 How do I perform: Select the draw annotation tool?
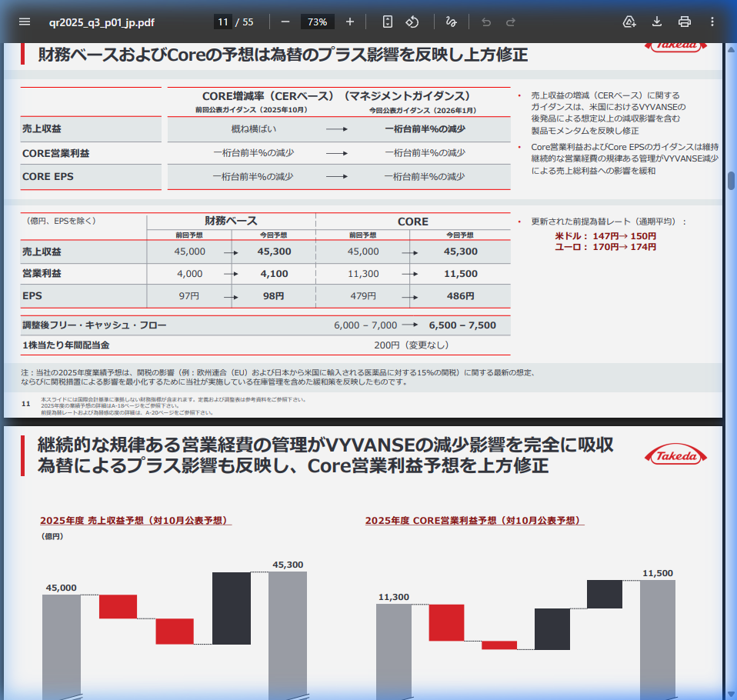pyautogui.click(x=452, y=22)
